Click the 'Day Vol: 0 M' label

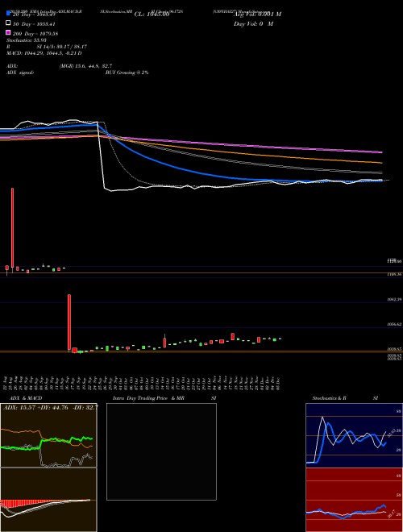click(253, 23)
